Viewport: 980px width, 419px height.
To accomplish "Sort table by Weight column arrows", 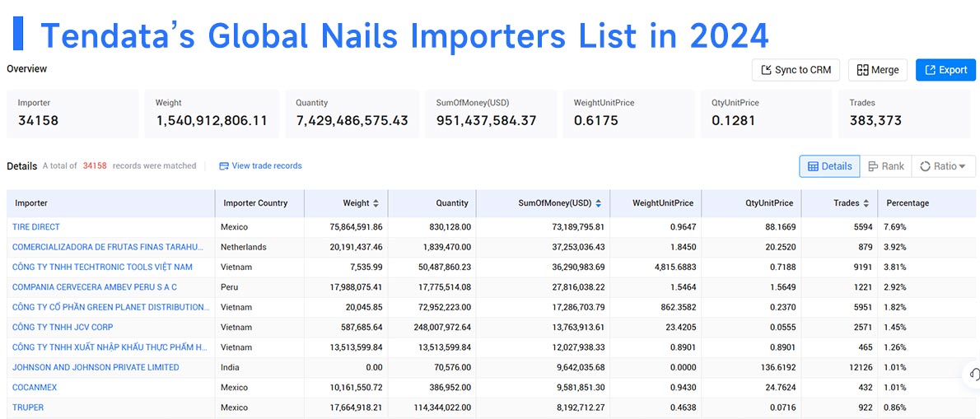I will click(376, 203).
